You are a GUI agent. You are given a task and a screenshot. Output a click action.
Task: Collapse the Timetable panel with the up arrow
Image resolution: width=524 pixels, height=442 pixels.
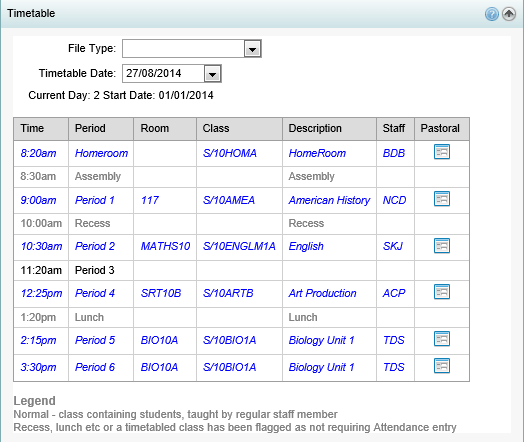coord(509,14)
